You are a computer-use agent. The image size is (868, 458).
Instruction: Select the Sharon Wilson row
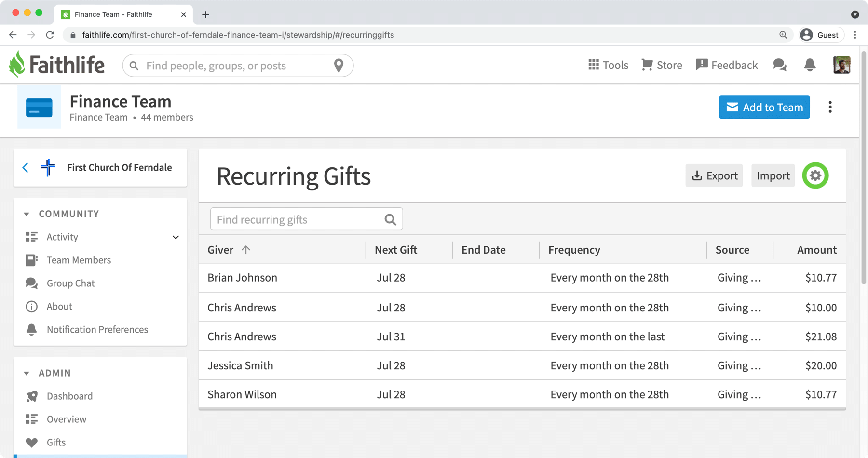point(522,394)
